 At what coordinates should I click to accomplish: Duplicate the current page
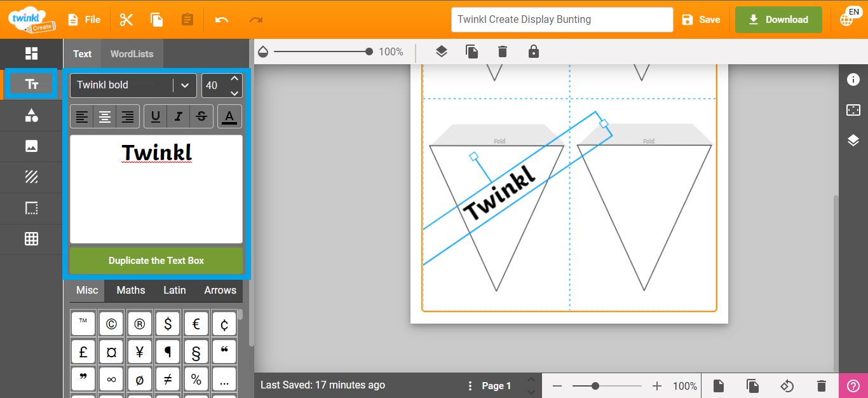click(753, 386)
